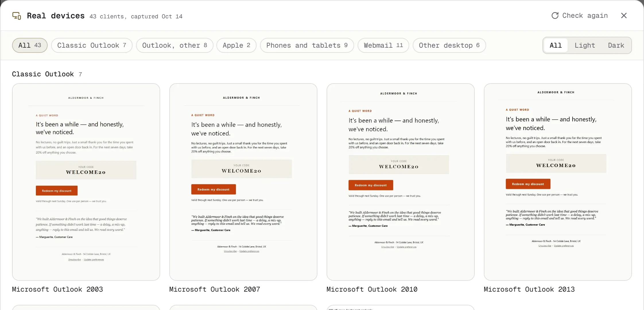Open the Microsoft Outlook 2007 preview thumbnail

click(243, 182)
